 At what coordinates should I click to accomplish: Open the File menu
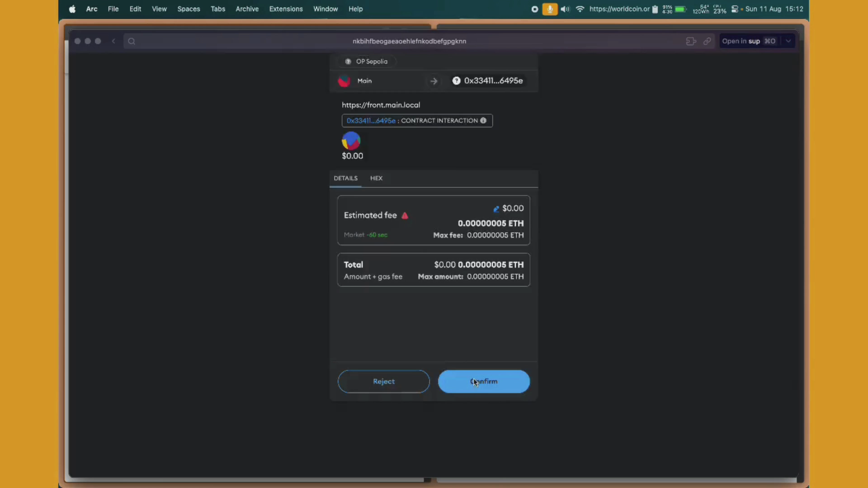tap(113, 9)
